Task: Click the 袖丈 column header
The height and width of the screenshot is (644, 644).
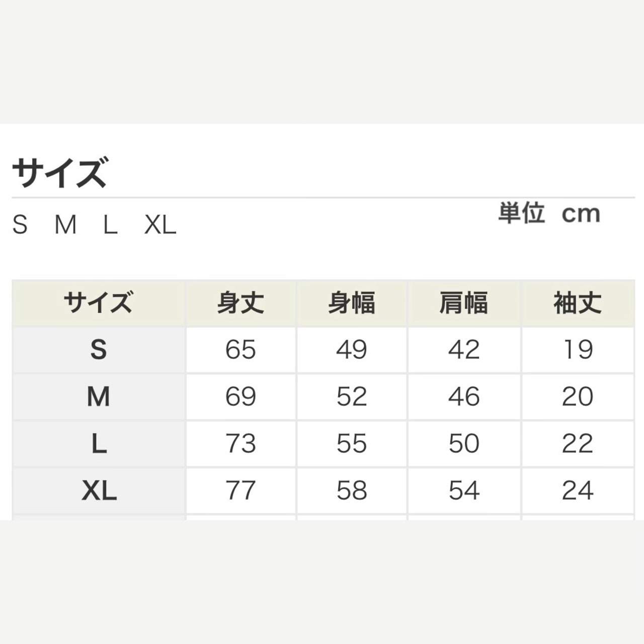Action: 578,303
